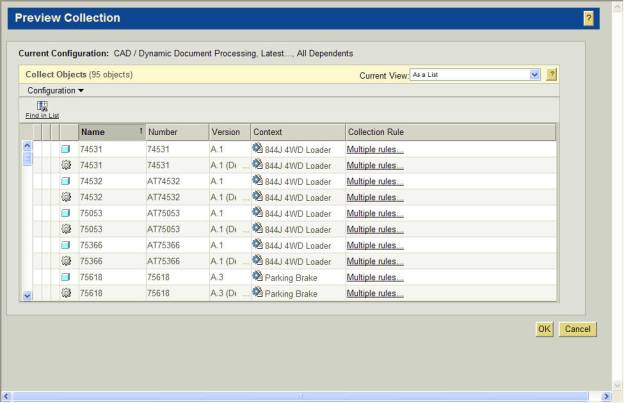Choose the CAD document icon of row 75053
The width and height of the screenshot is (624, 403).
66,213
